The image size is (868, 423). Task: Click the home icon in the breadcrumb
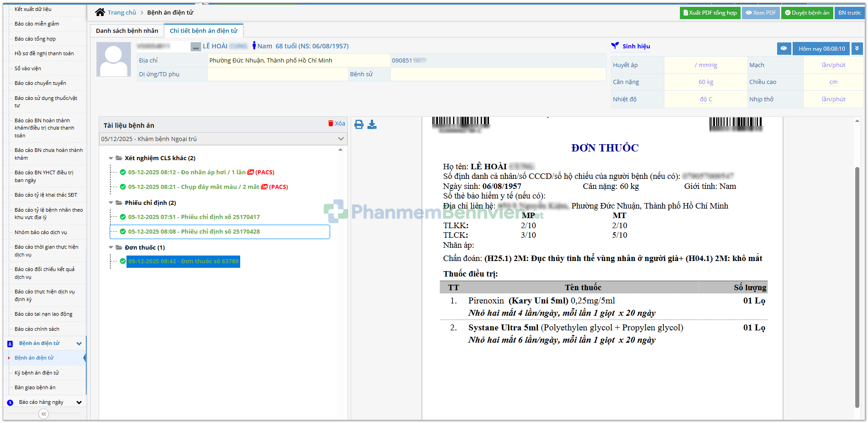click(x=100, y=12)
